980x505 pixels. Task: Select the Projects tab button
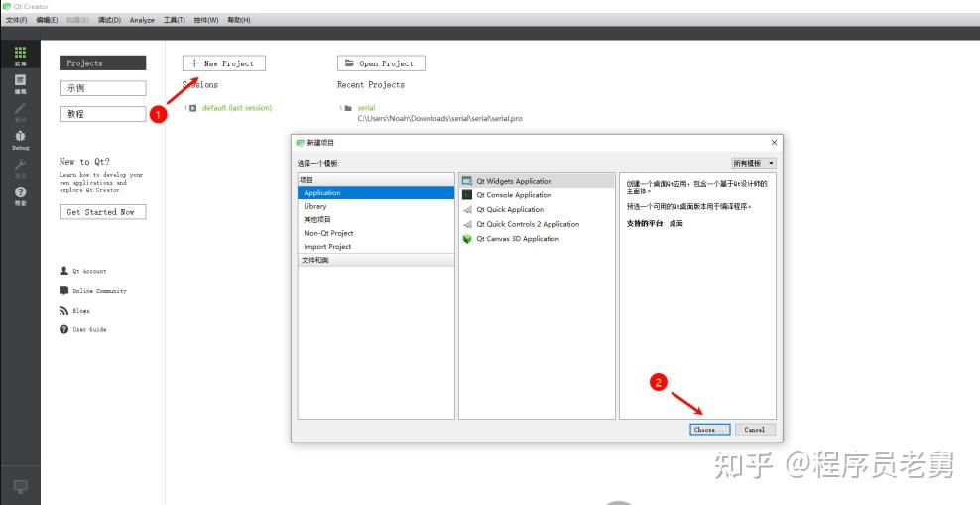coord(102,63)
